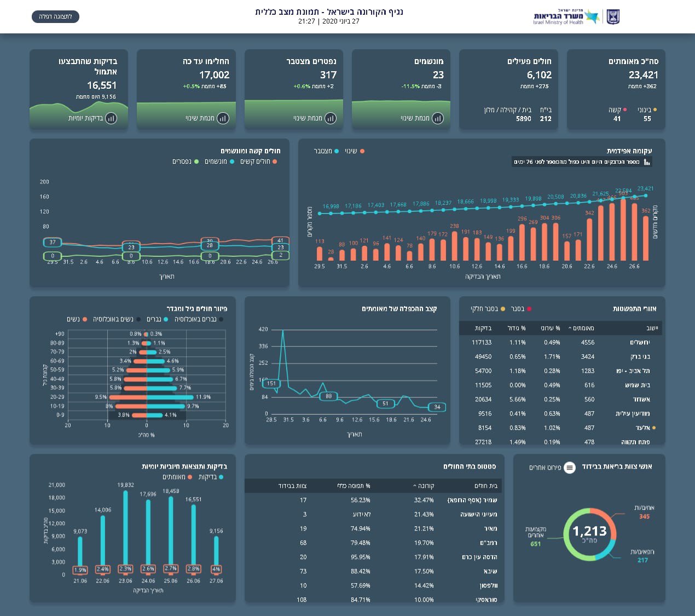Click trend chart icon in ventilated (מונשמים) card

tap(438, 118)
